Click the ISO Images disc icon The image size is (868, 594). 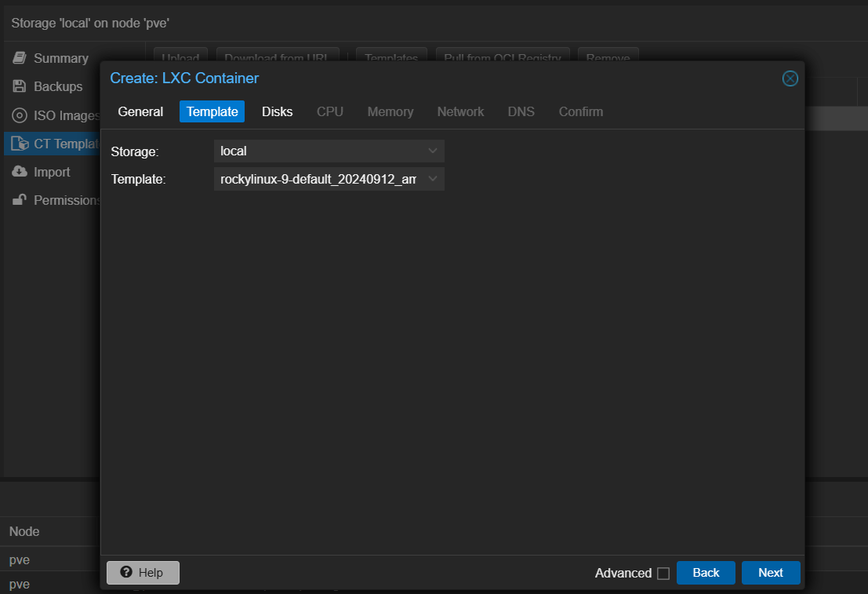20,115
